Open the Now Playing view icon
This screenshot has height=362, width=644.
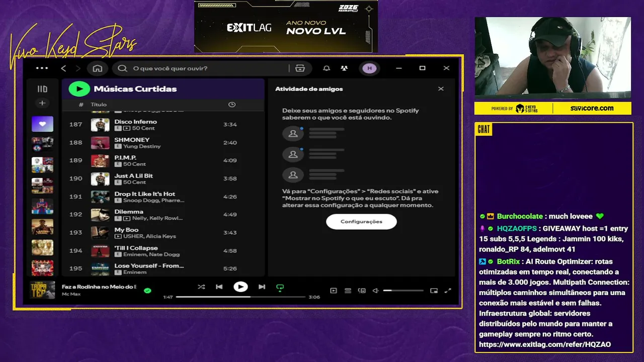click(334, 291)
